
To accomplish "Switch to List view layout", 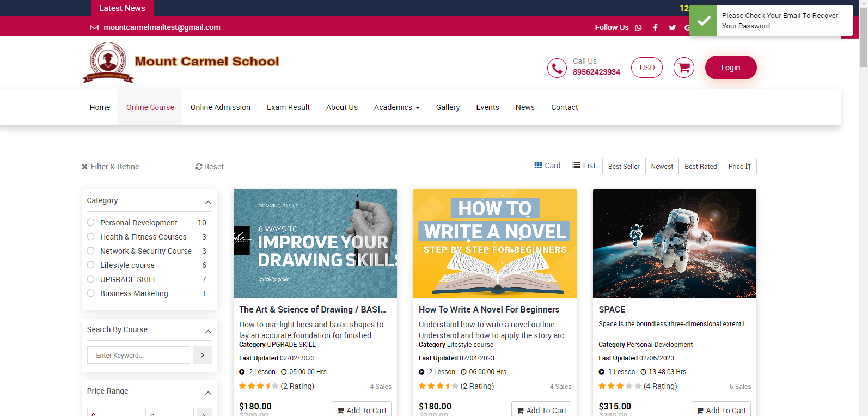I will pos(584,166).
